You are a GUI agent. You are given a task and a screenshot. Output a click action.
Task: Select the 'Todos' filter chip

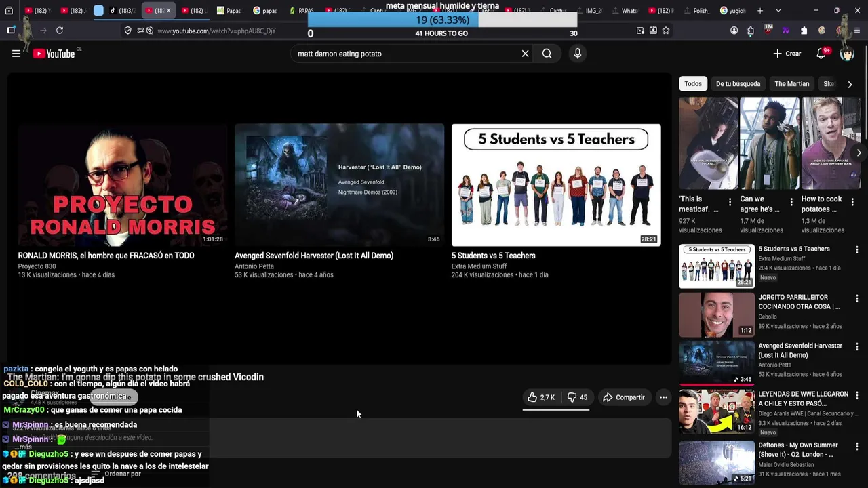693,84
